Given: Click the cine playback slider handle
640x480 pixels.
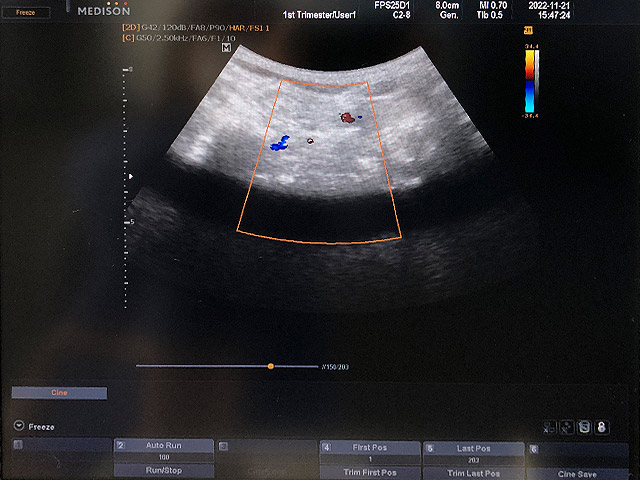Looking at the screenshot, I should coord(270,367).
